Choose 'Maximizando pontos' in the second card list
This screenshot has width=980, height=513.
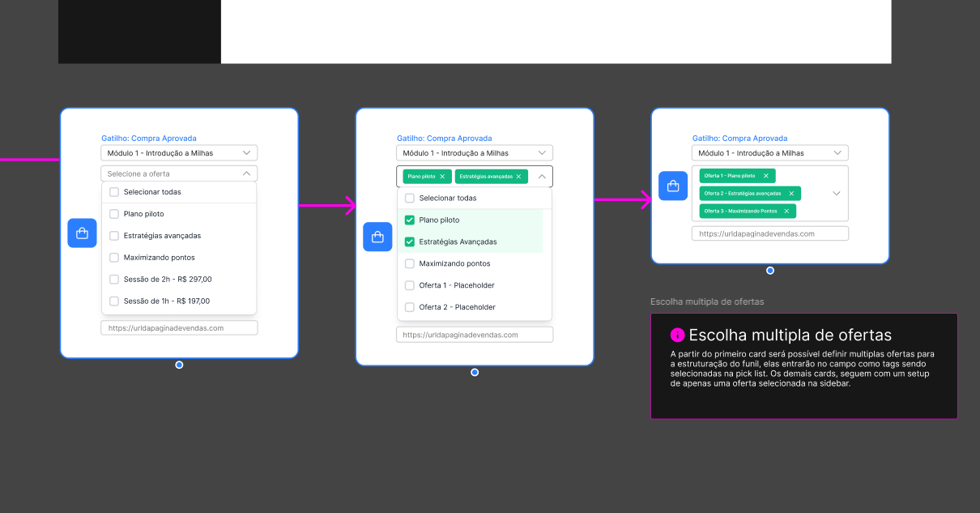410,263
